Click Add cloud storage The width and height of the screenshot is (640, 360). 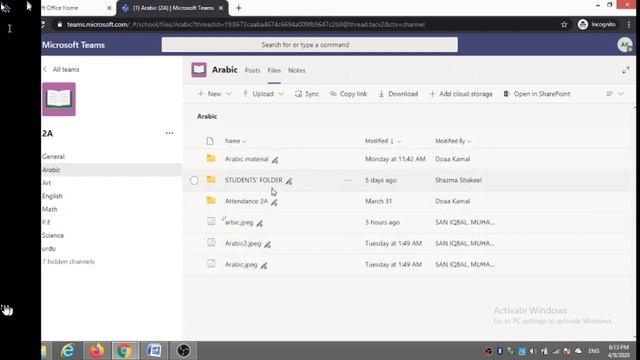coord(461,94)
